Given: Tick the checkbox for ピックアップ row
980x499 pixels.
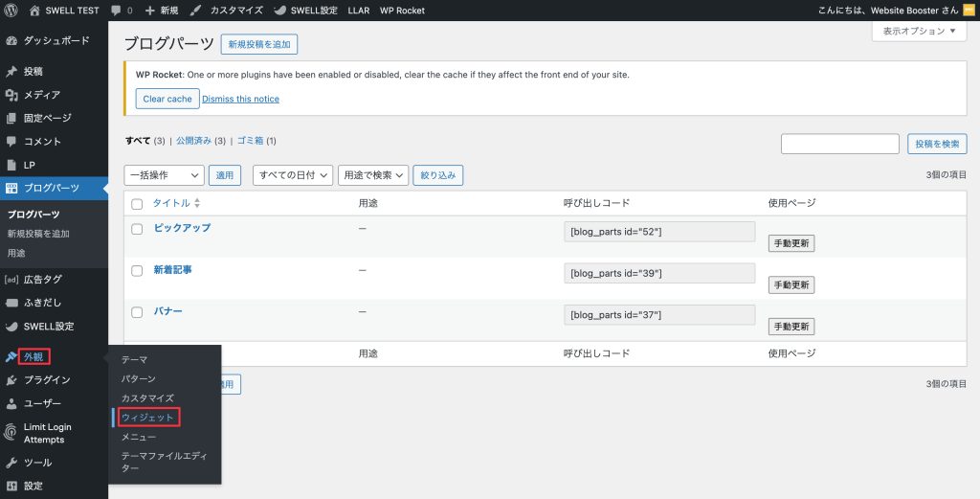Looking at the screenshot, I should click(137, 229).
